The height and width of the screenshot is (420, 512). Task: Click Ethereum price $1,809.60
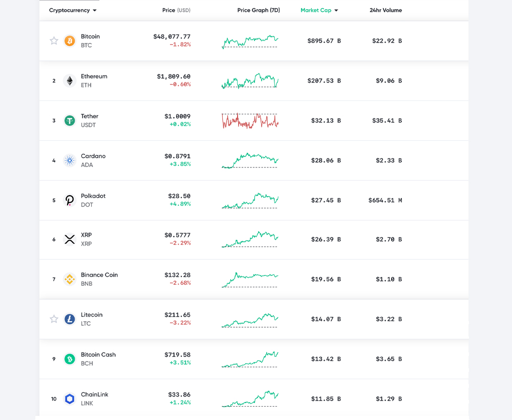click(174, 76)
